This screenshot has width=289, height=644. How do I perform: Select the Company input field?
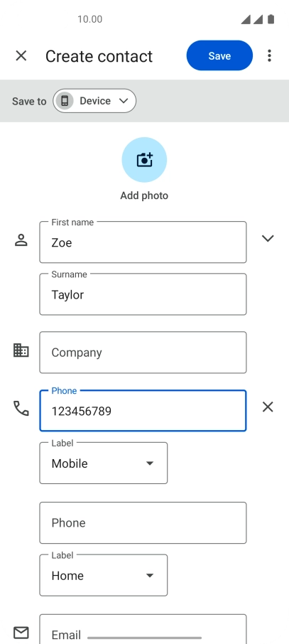click(x=143, y=353)
